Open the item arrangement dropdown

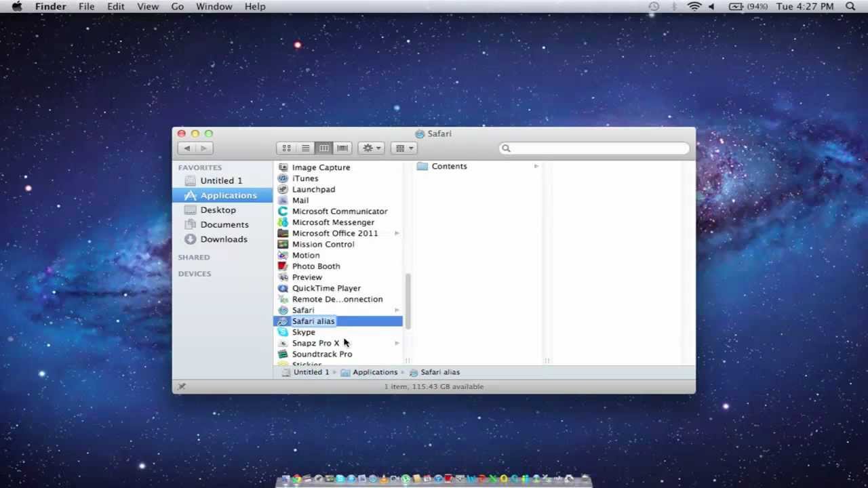[404, 148]
